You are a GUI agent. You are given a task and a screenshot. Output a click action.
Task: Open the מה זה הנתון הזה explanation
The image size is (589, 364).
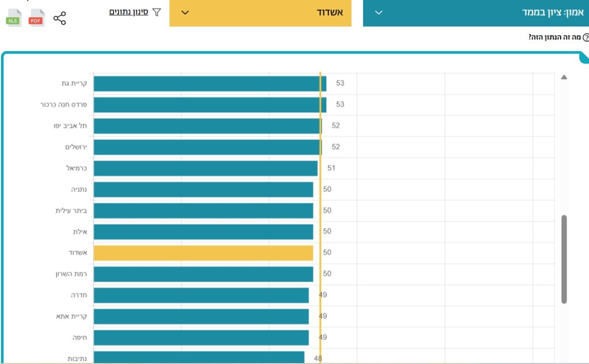click(x=555, y=38)
